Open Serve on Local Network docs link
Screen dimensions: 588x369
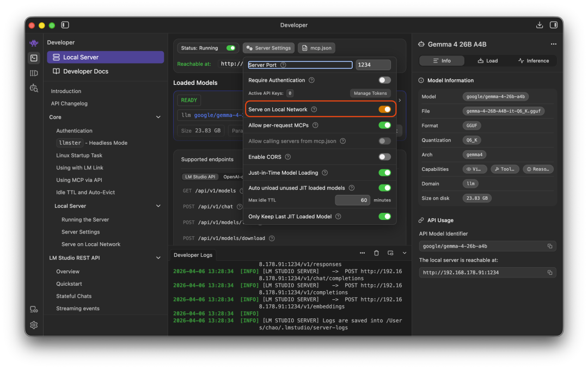(91, 244)
